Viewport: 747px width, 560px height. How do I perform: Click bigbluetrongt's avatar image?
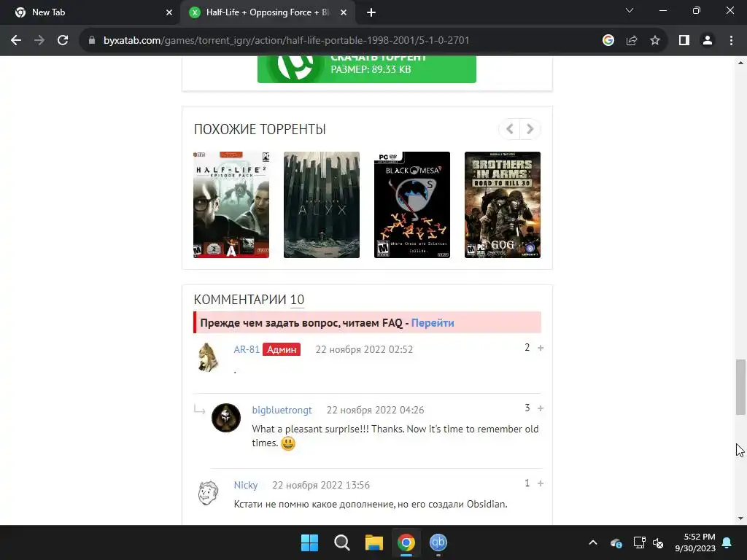point(226,418)
